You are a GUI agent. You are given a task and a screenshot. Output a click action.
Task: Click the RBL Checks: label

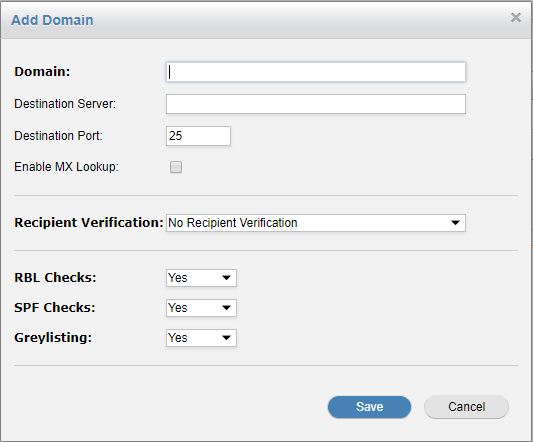point(55,277)
